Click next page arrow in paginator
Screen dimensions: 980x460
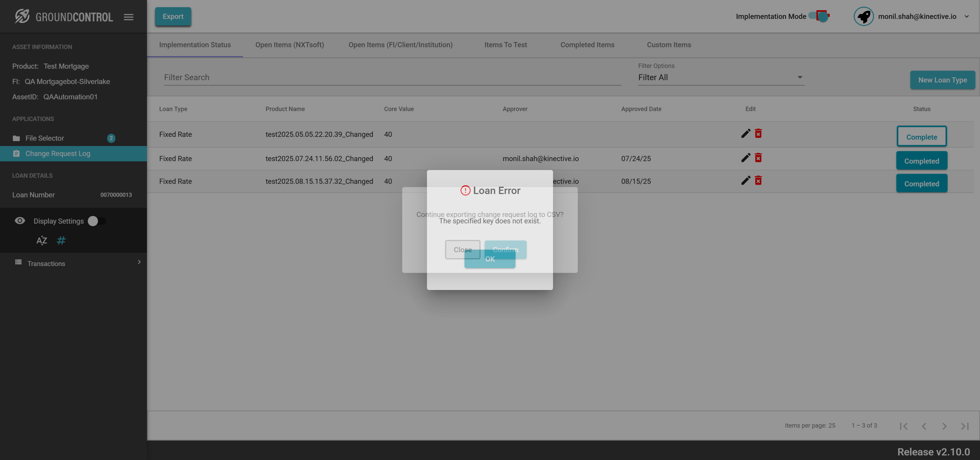[x=944, y=426]
